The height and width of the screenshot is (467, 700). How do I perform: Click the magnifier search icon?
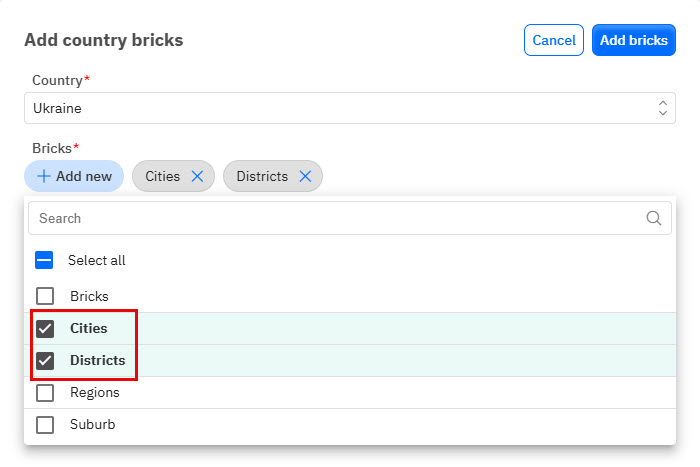[x=654, y=218]
